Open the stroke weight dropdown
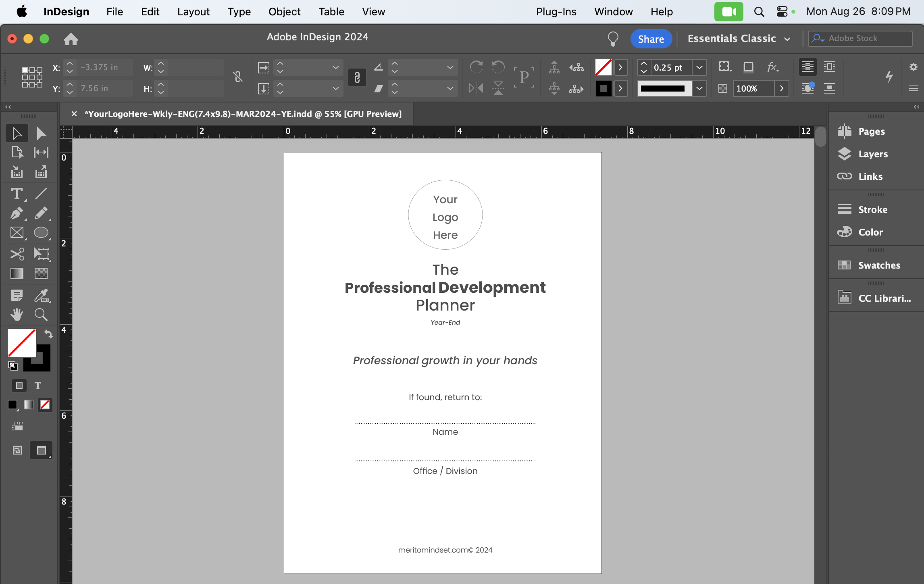 coord(699,67)
